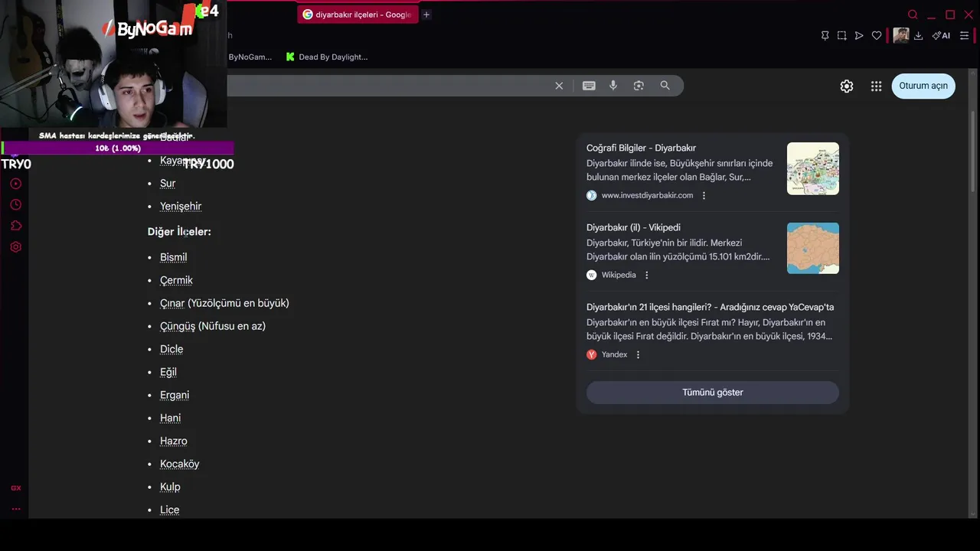Click the Lice district link
This screenshot has width=980, height=551.
[169, 510]
